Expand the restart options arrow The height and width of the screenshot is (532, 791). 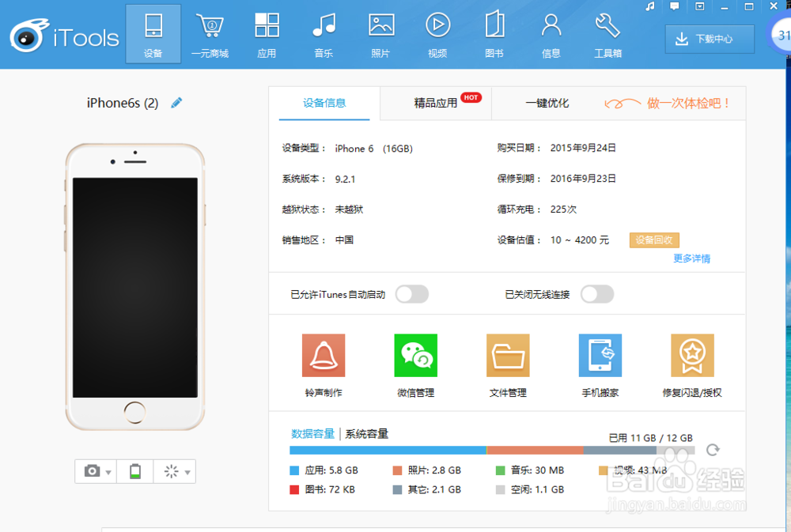click(x=187, y=473)
